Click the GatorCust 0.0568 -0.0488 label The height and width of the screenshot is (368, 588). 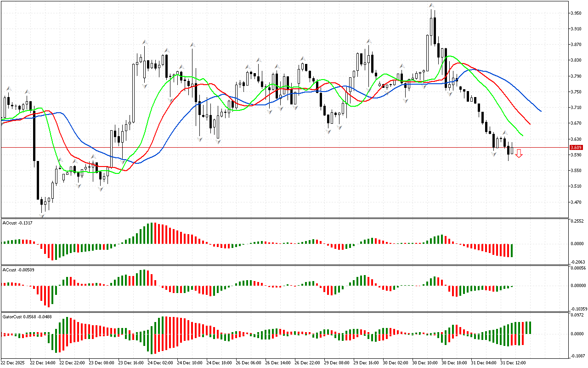[x=28, y=316]
